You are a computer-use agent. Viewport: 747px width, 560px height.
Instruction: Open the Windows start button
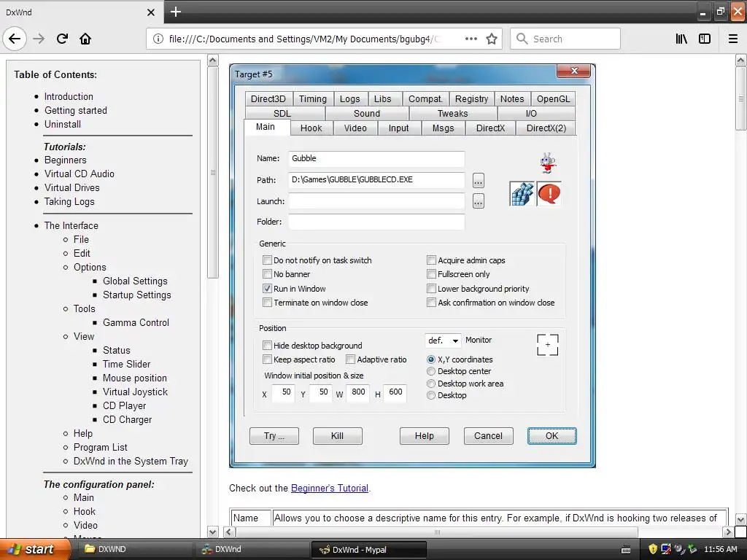click(34, 549)
